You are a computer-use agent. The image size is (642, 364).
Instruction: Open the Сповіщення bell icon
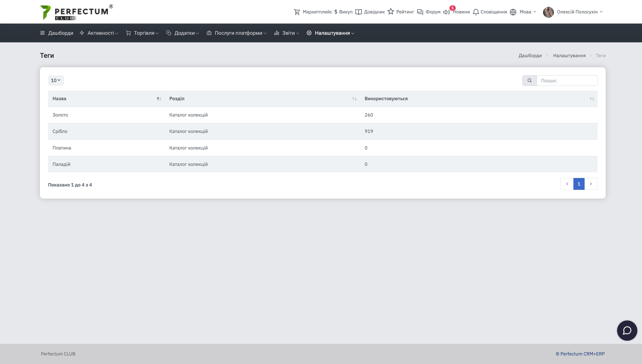pyautogui.click(x=476, y=12)
